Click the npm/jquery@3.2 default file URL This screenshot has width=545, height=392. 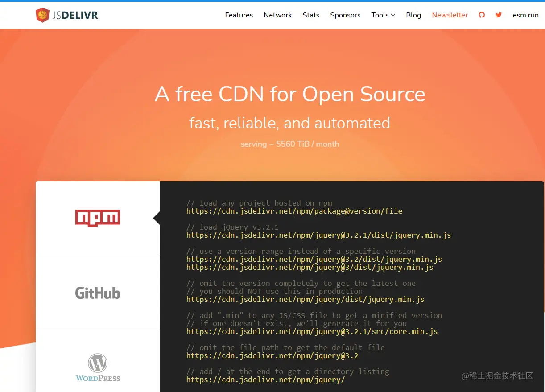[272, 355]
